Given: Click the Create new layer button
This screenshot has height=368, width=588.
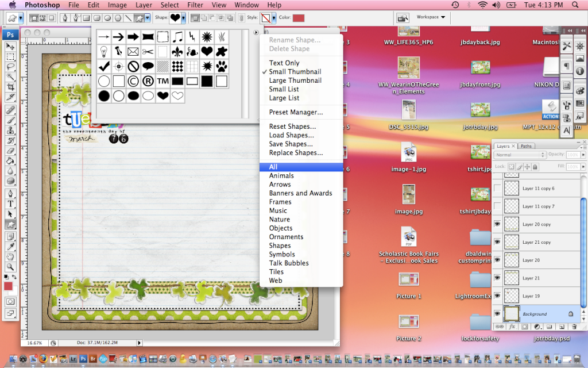Looking at the screenshot, I should click(x=562, y=327).
